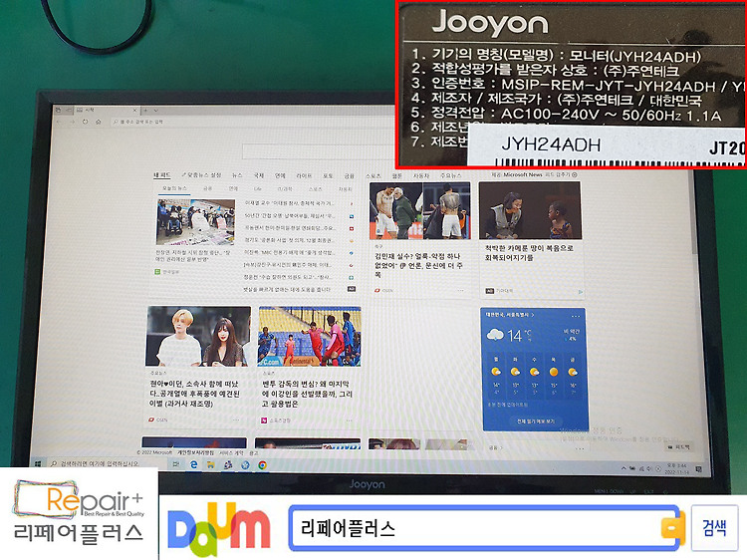Screen dimensions: 747x560
Task: Expand the 금융 section link below the weather card
Action: pyautogui.click(x=496, y=447)
